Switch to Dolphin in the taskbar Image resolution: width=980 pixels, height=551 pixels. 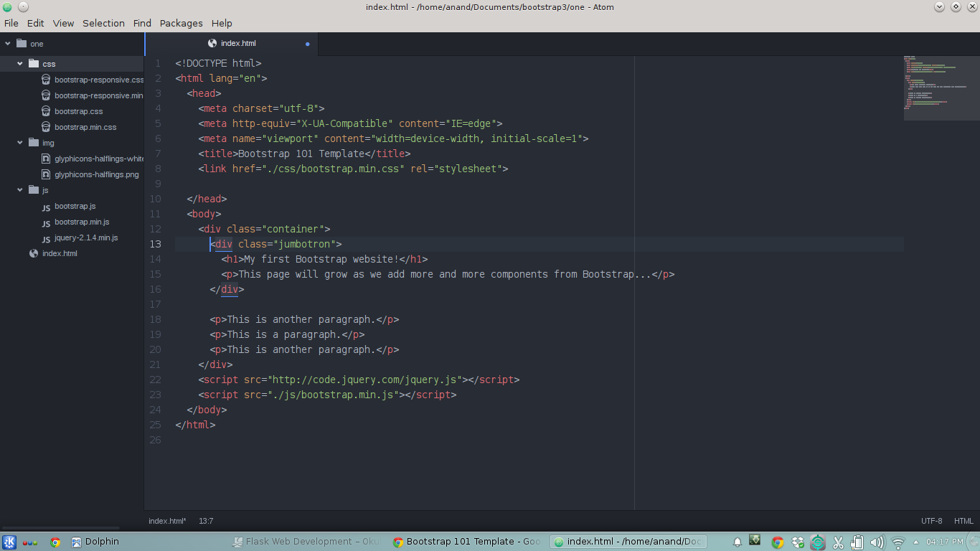pyautogui.click(x=95, y=542)
